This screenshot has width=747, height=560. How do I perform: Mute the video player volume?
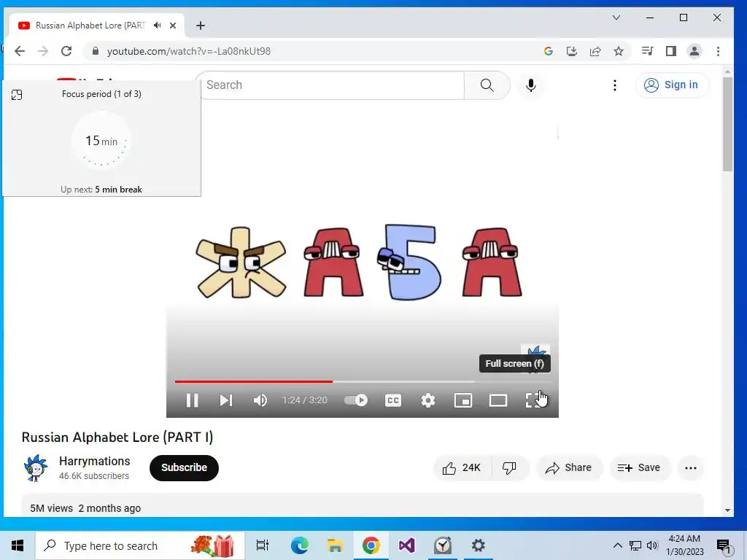260,400
